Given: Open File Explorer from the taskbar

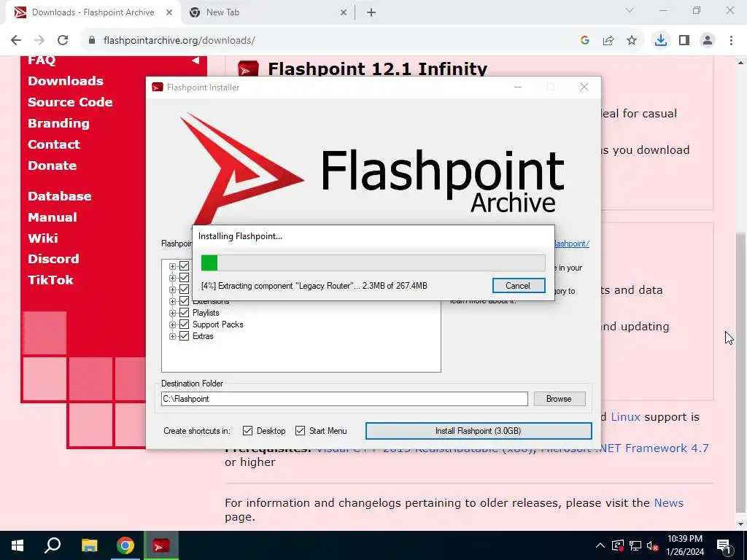Looking at the screenshot, I should [89, 545].
